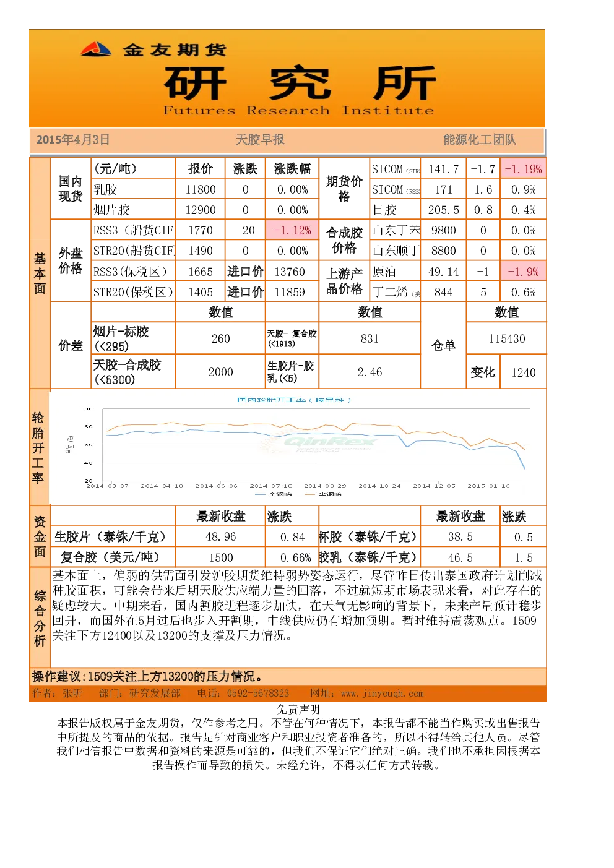Select the 生胶片 closing price 48.96

(220, 536)
